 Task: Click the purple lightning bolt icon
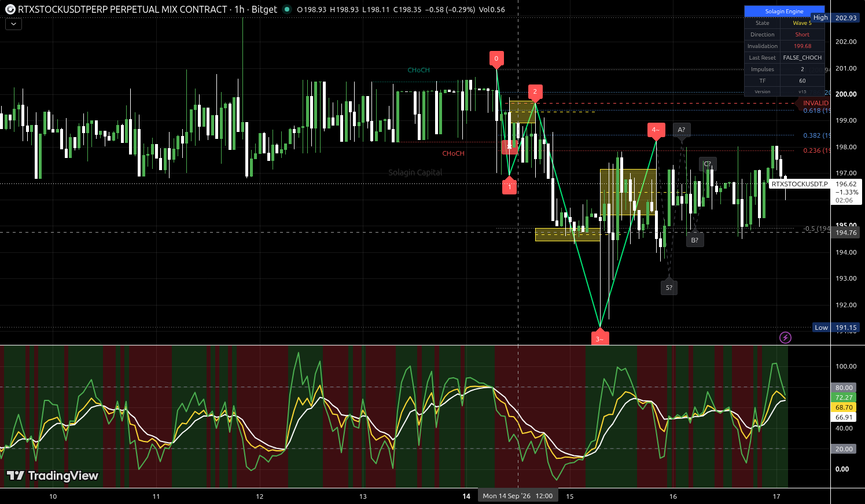[x=785, y=337]
